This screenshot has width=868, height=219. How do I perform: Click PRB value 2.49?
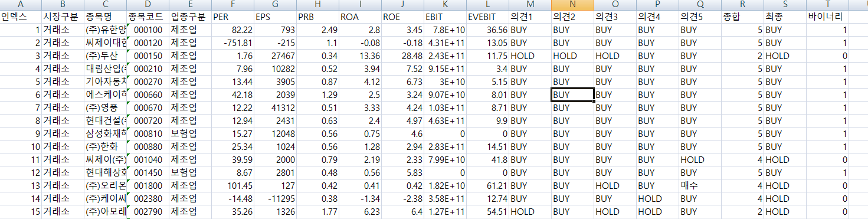click(318, 30)
